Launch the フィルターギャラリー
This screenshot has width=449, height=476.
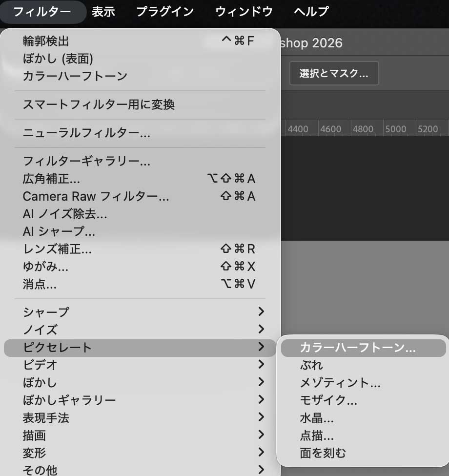[78, 162]
